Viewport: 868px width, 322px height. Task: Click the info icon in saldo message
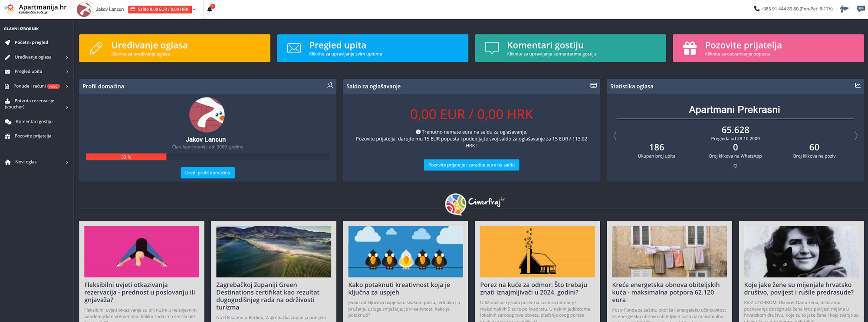[418, 132]
